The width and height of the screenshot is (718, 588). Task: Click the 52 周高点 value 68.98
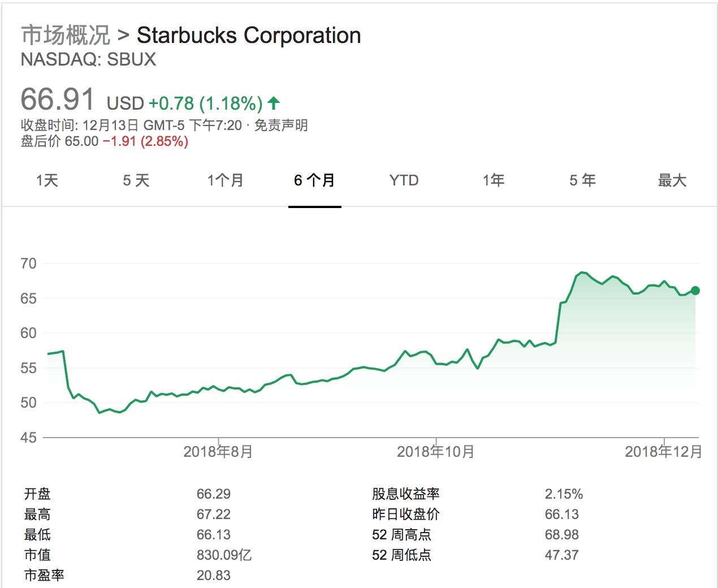[x=562, y=535]
